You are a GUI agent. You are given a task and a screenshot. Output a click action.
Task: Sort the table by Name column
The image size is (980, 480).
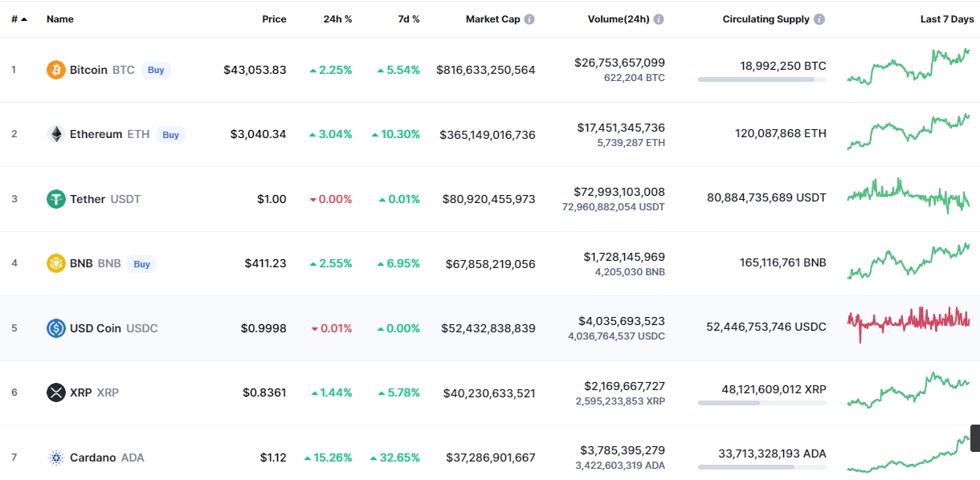pyautogui.click(x=59, y=19)
